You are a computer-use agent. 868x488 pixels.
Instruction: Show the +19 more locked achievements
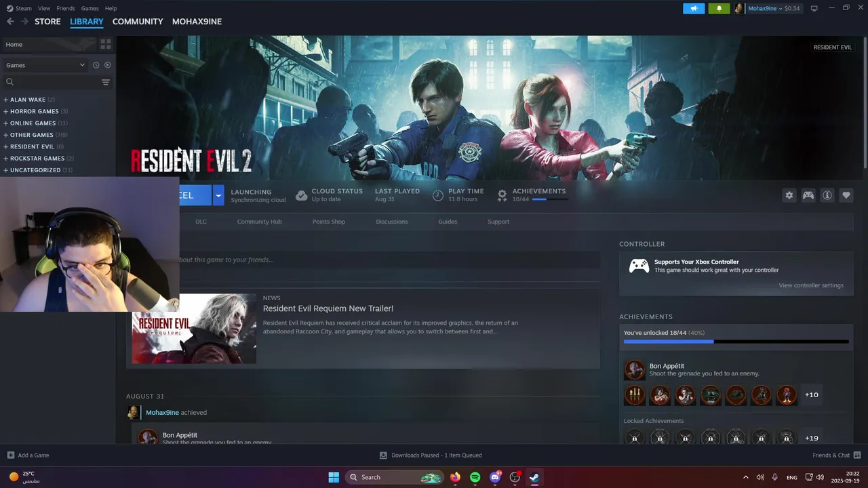click(x=811, y=438)
